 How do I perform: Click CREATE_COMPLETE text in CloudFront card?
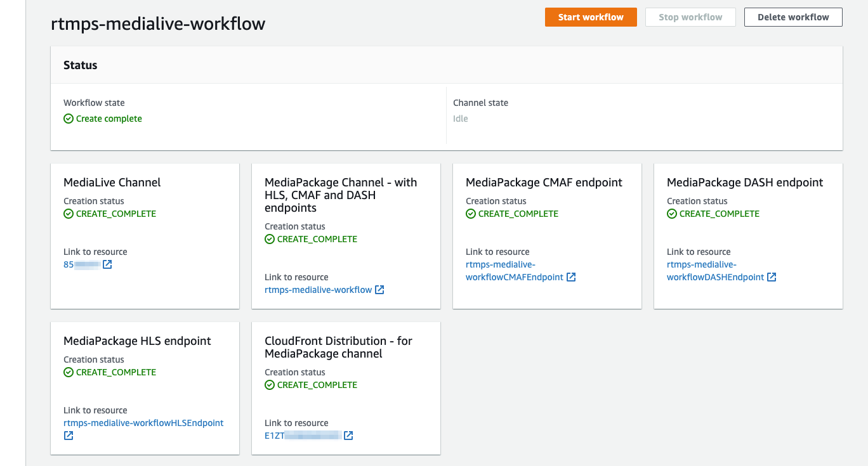tap(317, 385)
